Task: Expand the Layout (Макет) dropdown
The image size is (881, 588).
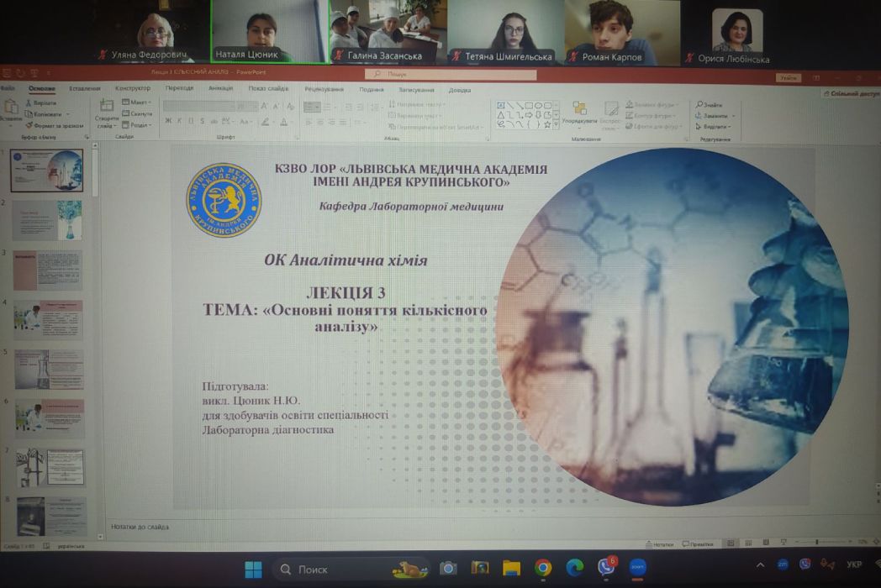Action: pos(139,102)
